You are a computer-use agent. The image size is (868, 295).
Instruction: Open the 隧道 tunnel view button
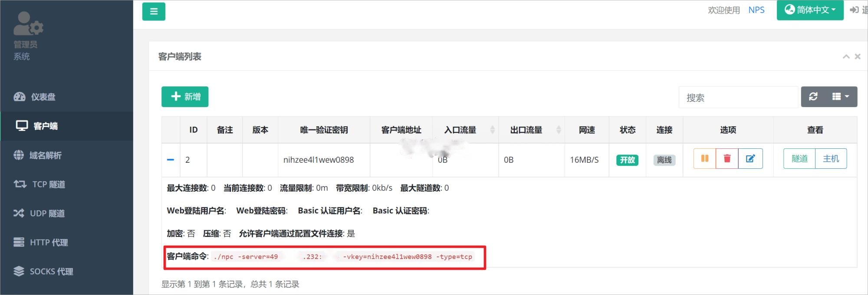click(799, 158)
